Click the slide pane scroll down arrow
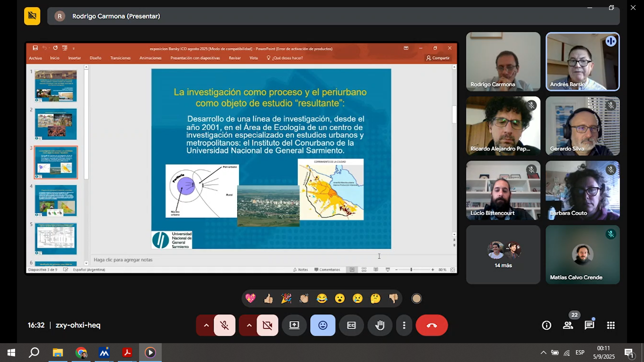Image resolution: width=644 pixels, height=362 pixels. click(454, 234)
